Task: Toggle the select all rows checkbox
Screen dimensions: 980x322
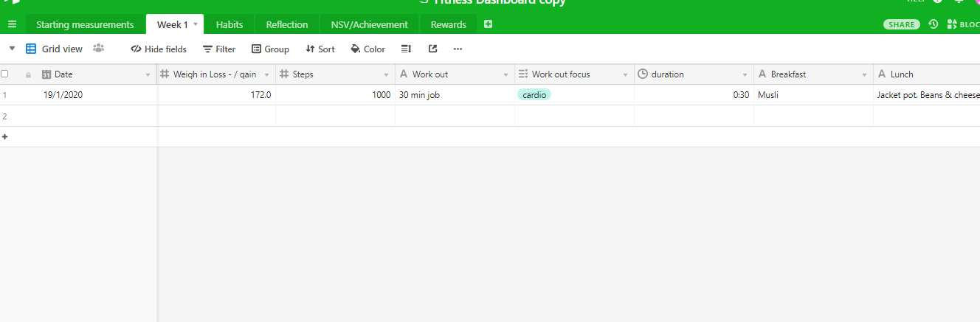Action: click(x=5, y=74)
